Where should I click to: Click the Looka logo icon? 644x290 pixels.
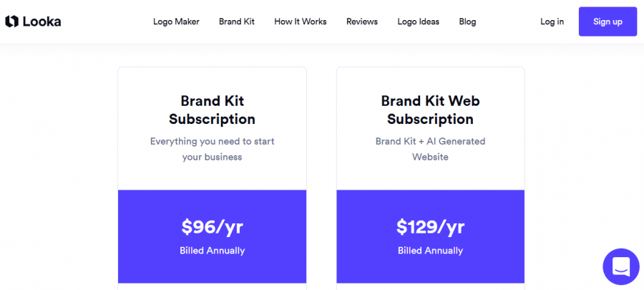[11, 21]
